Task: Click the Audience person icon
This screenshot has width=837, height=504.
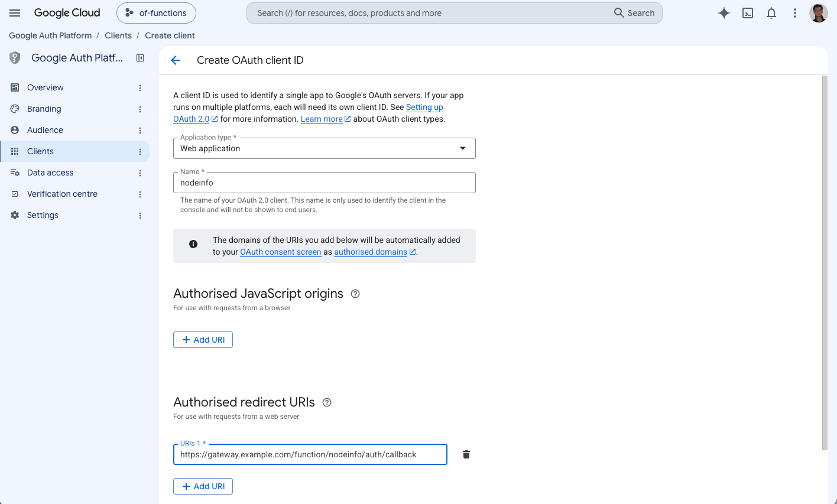Action: tap(15, 130)
